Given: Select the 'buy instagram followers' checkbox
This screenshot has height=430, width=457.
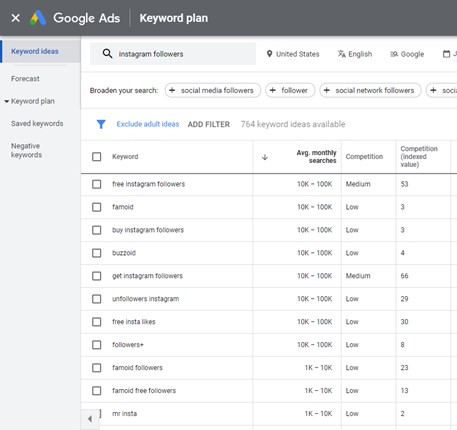Looking at the screenshot, I should pyautogui.click(x=97, y=230).
